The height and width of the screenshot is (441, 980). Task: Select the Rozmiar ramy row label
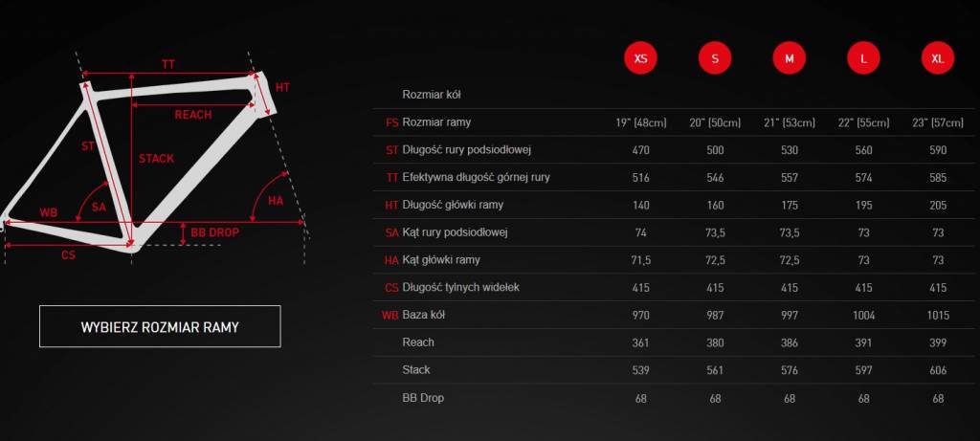[x=436, y=122]
